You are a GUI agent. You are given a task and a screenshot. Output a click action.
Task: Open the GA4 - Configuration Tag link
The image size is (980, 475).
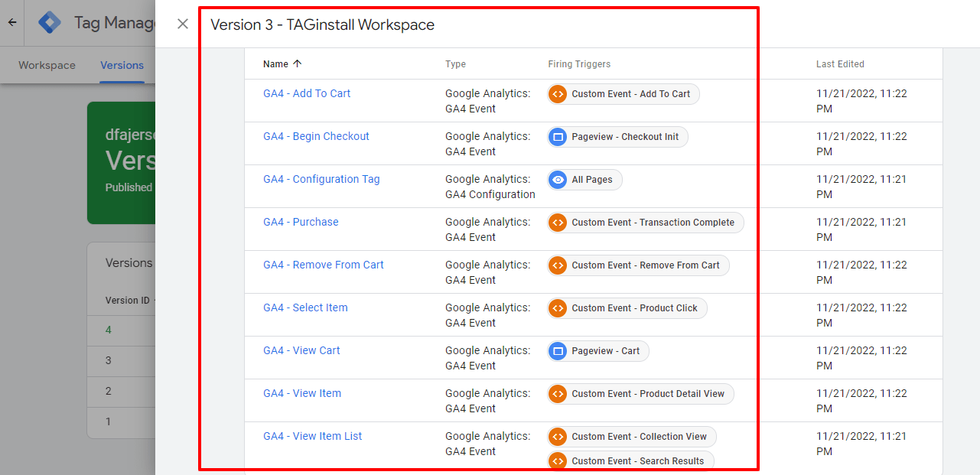tap(321, 179)
